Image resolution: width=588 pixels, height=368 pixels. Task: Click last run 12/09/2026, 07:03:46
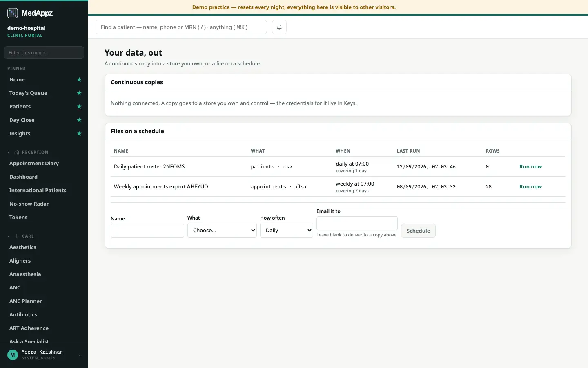point(426,167)
